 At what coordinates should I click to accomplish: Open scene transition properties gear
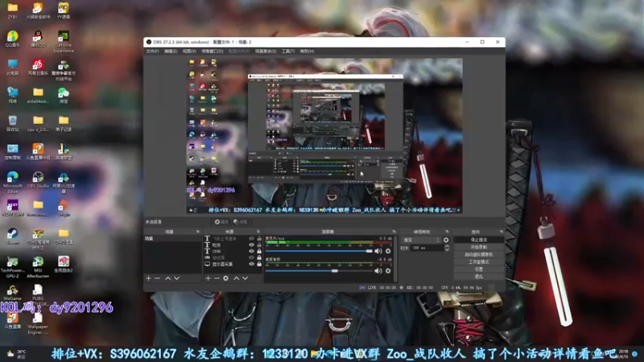(x=446, y=240)
